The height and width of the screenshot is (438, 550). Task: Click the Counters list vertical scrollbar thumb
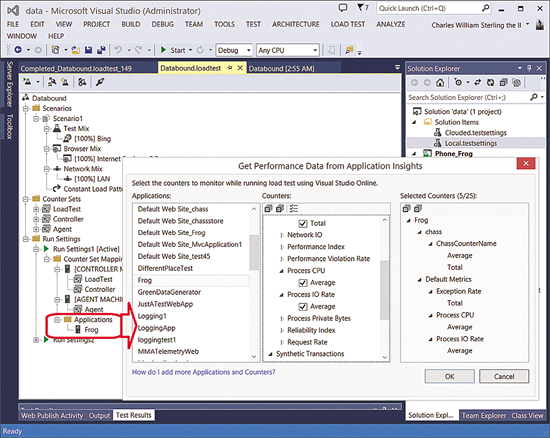(384, 290)
